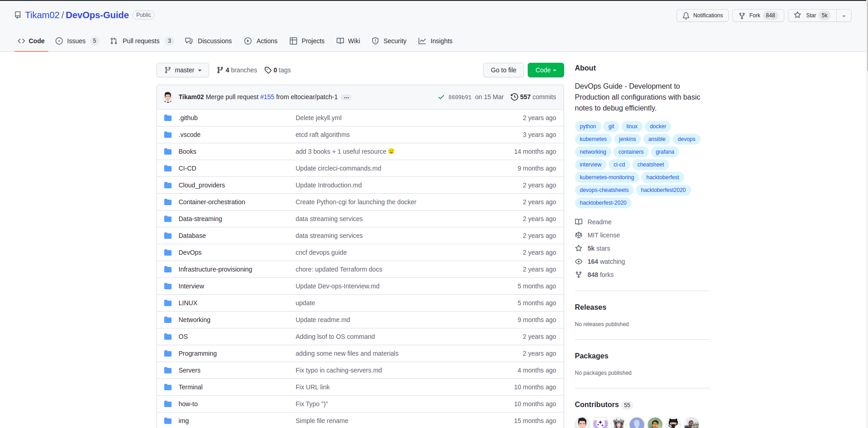Open the 557 commits history link
868x428 pixels.
(x=533, y=97)
